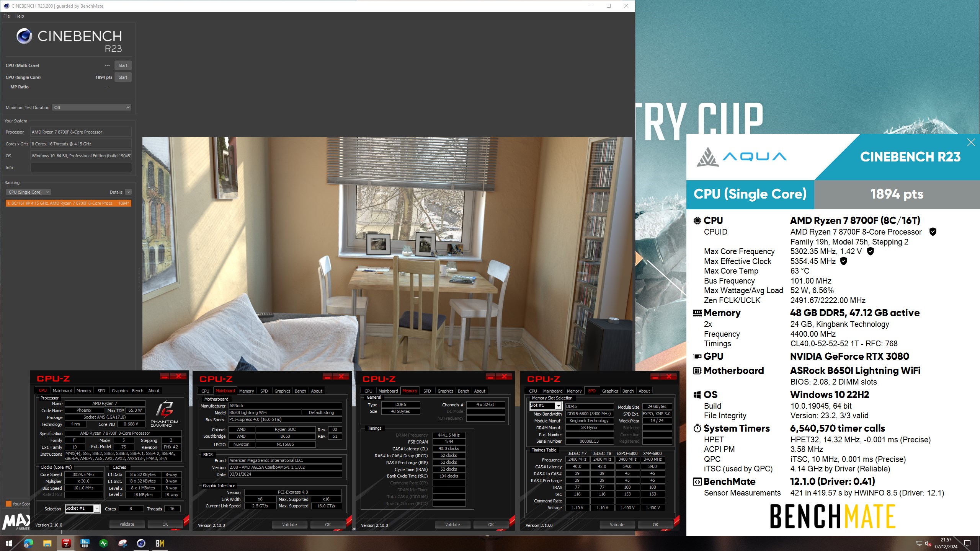Click the Core Speed value 3029.5 MHz
The image size is (980, 551).
tap(83, 474)
